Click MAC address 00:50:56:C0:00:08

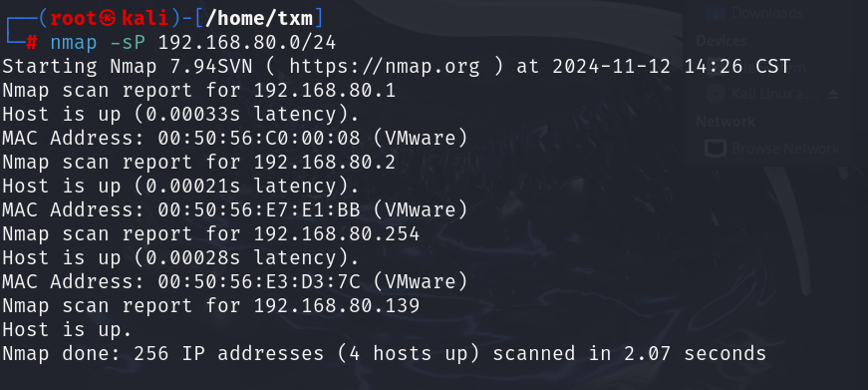tap(258, 138)
